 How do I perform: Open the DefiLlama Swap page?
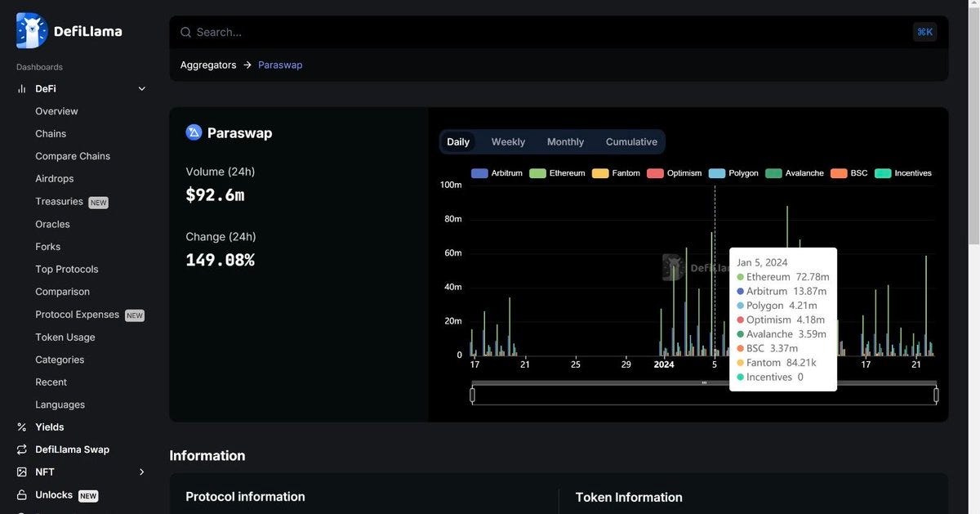[72, 449]
